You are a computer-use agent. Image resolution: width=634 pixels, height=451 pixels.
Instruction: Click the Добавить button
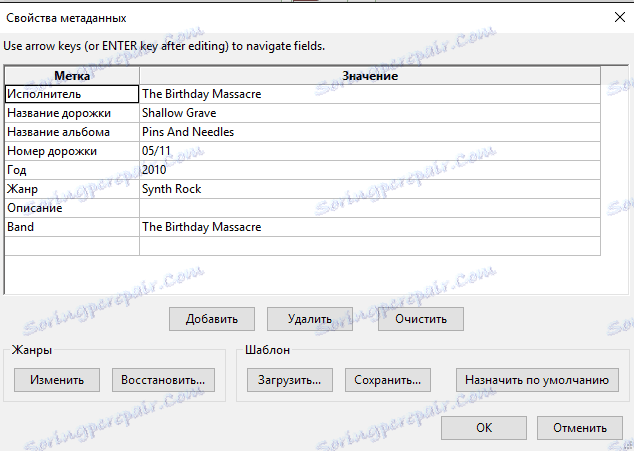pyautogui.click(x=212, y=319)
